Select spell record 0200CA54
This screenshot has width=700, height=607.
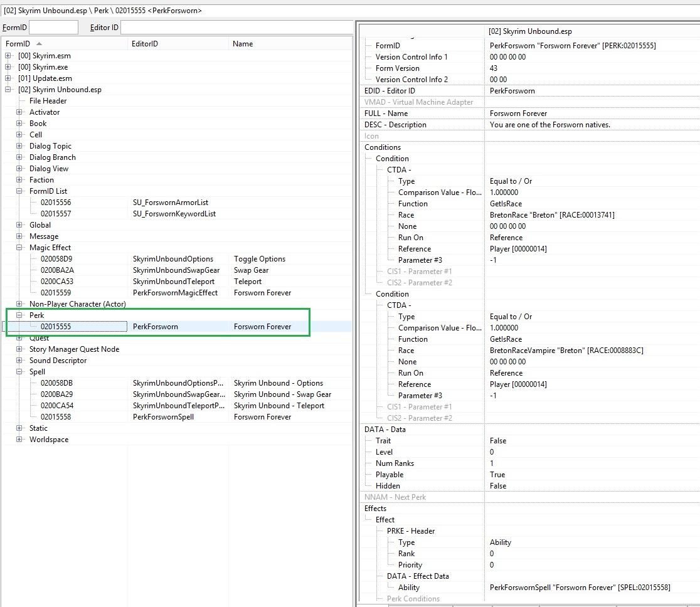click(178, 405)
